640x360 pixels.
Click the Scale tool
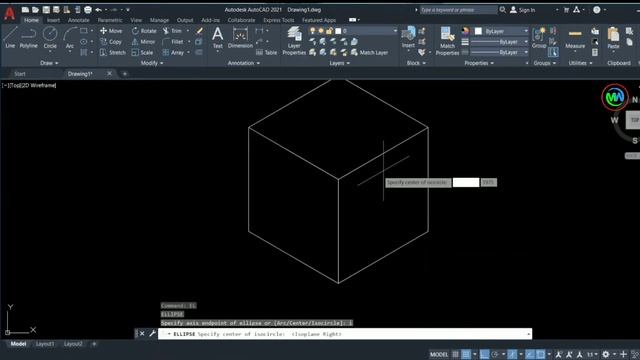click(x=142, y=52)
